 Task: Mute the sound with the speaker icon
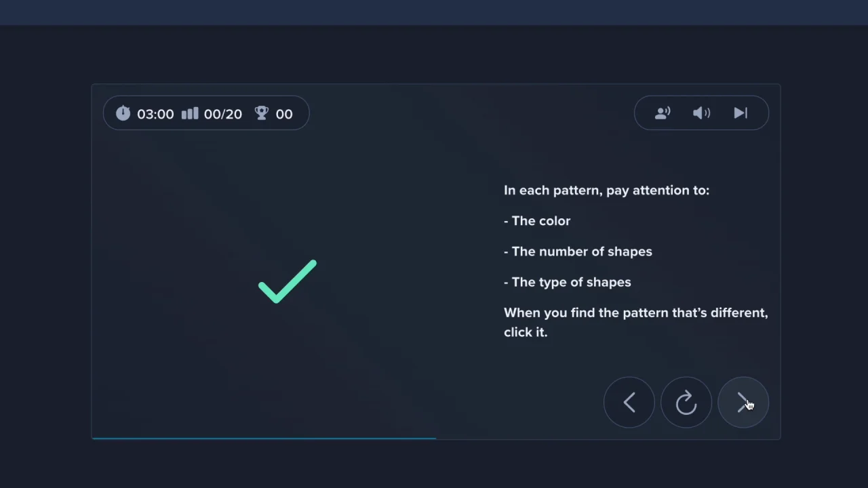coord(702,113)
